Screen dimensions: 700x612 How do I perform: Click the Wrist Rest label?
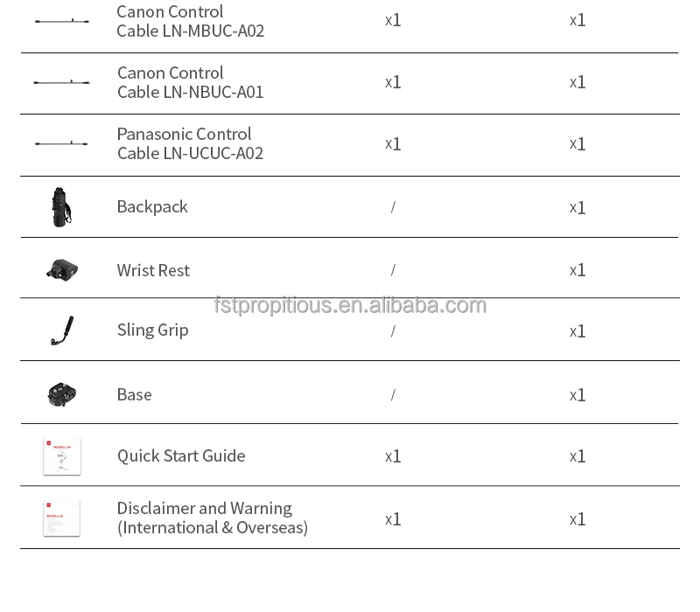(x=153, y=270)
